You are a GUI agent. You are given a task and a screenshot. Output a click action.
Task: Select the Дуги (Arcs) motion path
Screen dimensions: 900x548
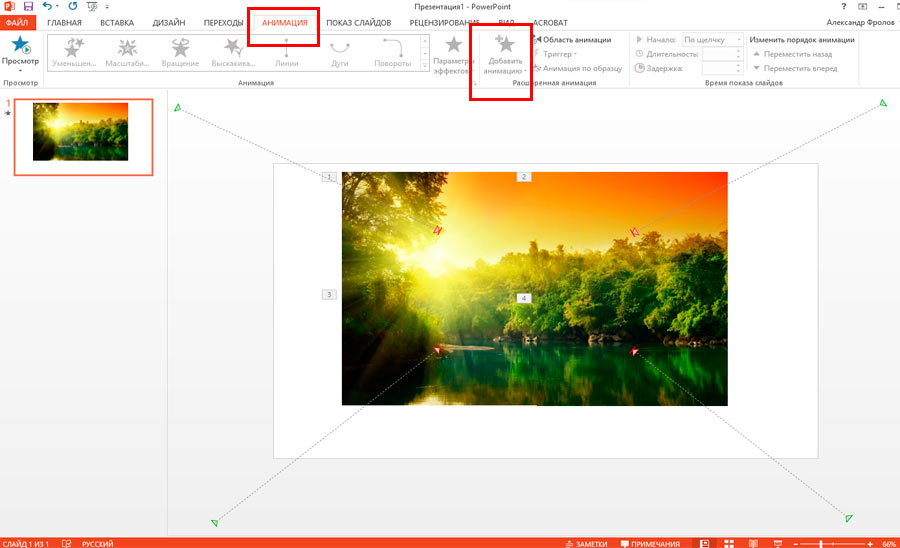pos(340,53)
